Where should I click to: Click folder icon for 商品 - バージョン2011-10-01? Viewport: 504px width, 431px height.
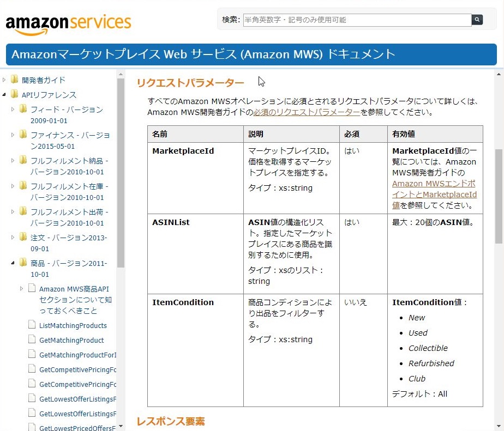(x=23, y=263)
